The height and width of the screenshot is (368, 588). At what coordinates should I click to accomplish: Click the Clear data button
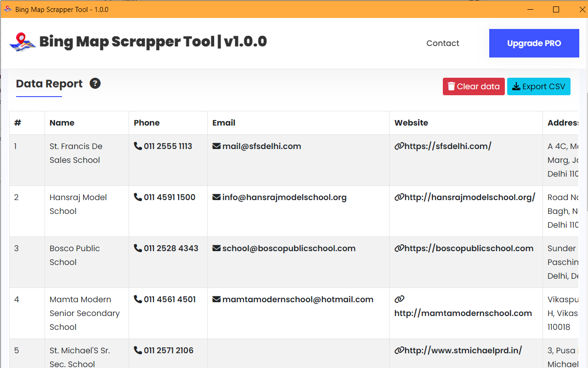pos(474,86)
